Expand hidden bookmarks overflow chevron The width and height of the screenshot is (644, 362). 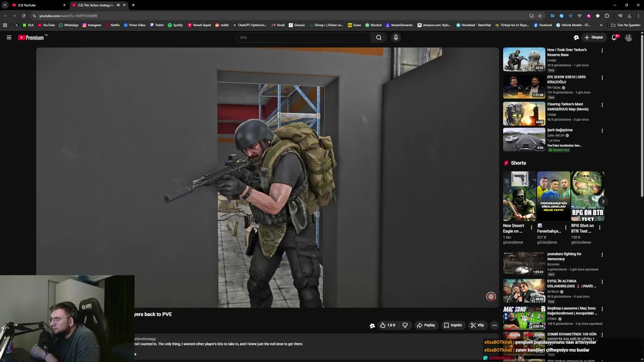click(601, 25)
